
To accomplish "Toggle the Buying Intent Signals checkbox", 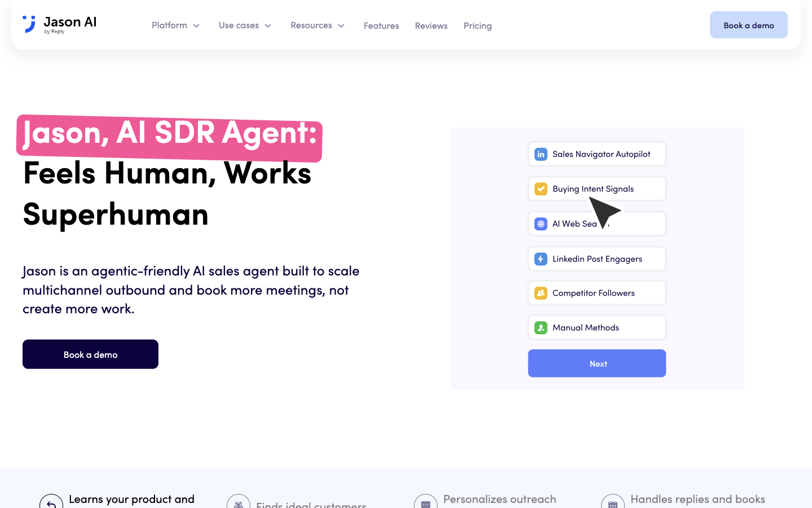I will (x=541, y=189).
